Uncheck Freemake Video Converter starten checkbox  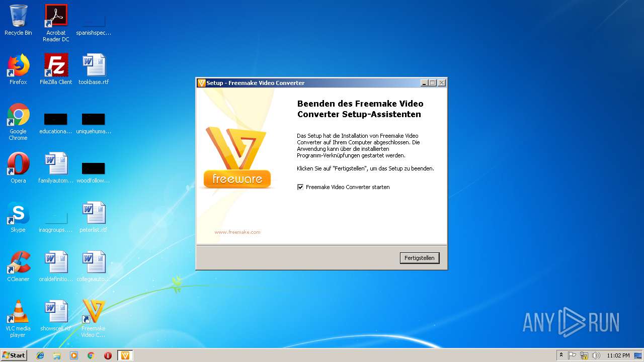tap(300, 187)
